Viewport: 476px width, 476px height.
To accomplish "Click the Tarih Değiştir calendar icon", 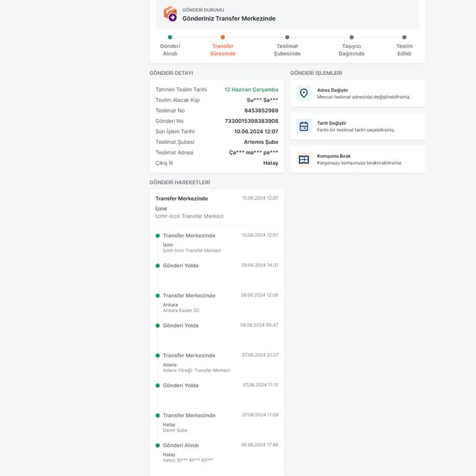I will coord(304,126).
